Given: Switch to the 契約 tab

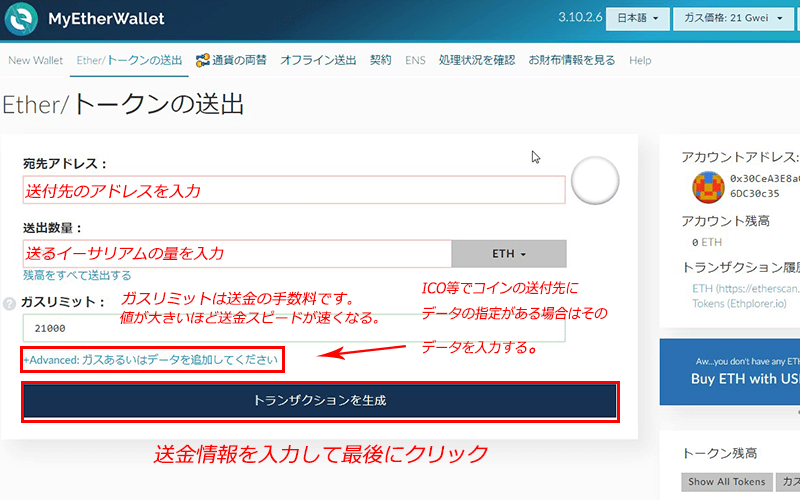Looking at the screenshot, I should pyautogui.click(x=381, y=60).
